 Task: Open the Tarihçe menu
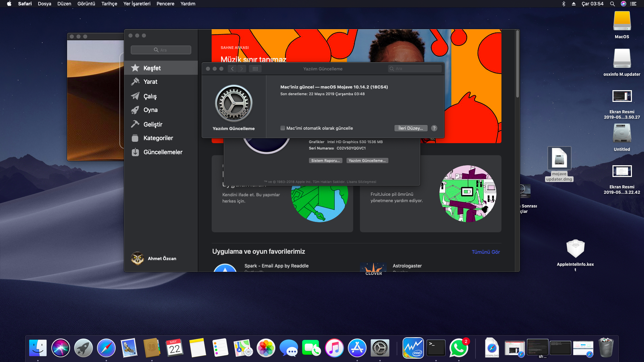109,4
